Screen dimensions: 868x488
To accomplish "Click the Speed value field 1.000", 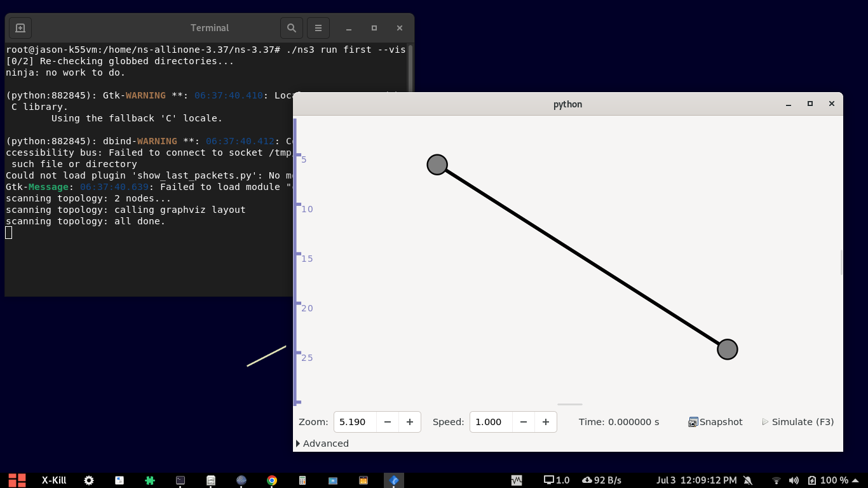I will (491, 422).
